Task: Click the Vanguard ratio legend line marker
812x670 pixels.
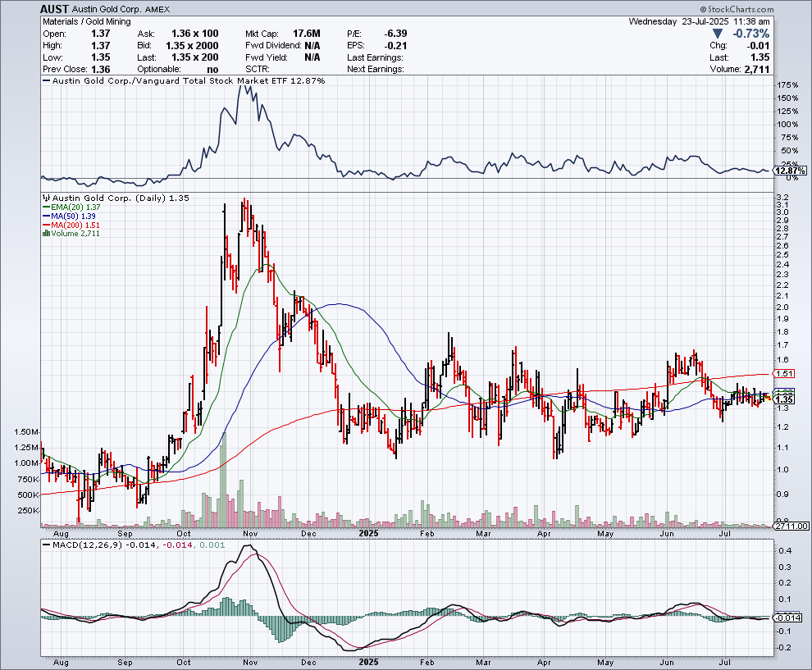Action: (x=45, y=81)
